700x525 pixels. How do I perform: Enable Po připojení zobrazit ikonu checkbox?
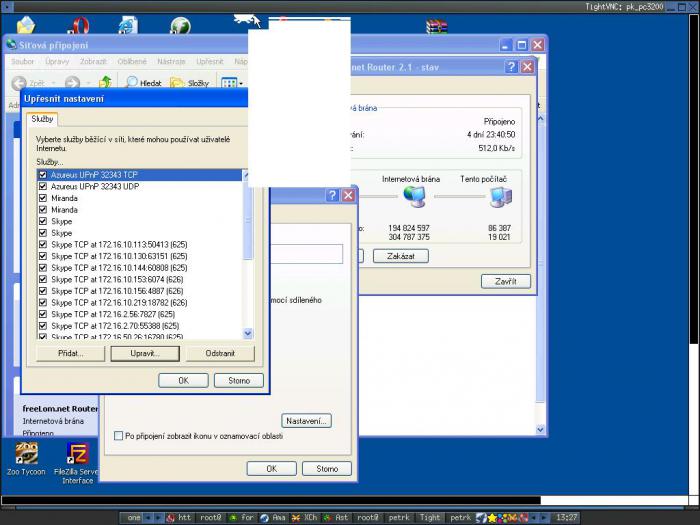118,436
